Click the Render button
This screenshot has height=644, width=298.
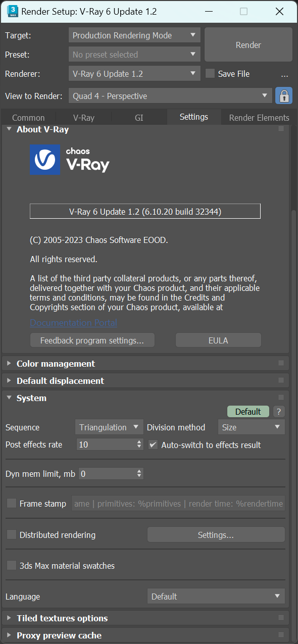(249, 45)
